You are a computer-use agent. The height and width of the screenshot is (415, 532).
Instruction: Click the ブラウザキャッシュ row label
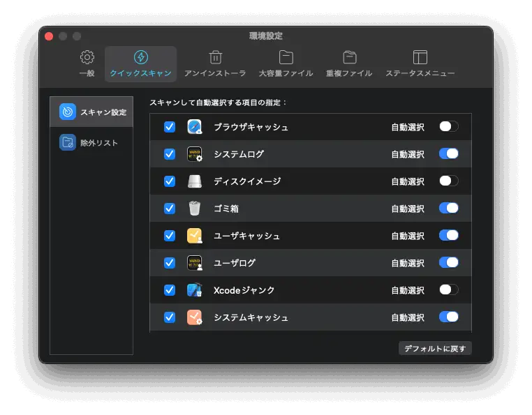pos(251,127)
